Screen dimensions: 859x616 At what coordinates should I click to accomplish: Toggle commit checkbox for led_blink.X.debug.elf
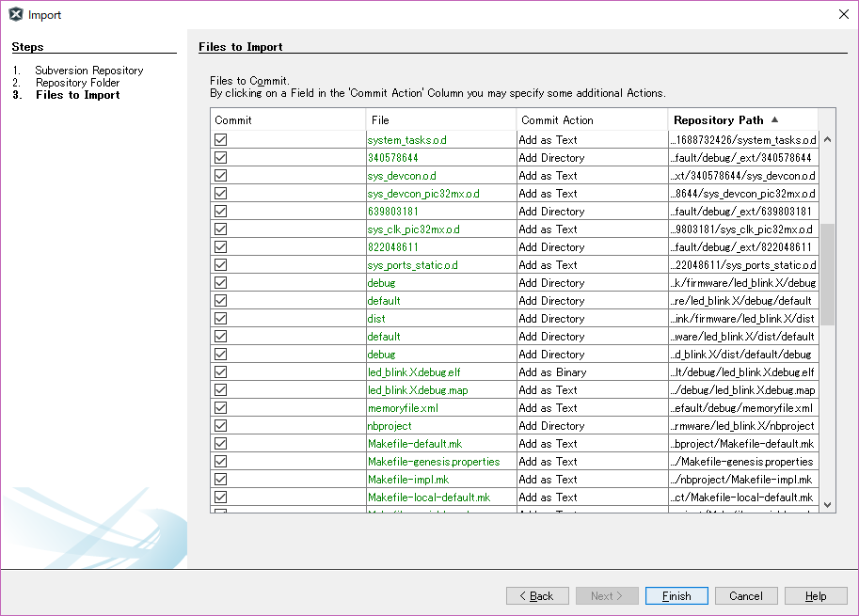tap(220, 372)
